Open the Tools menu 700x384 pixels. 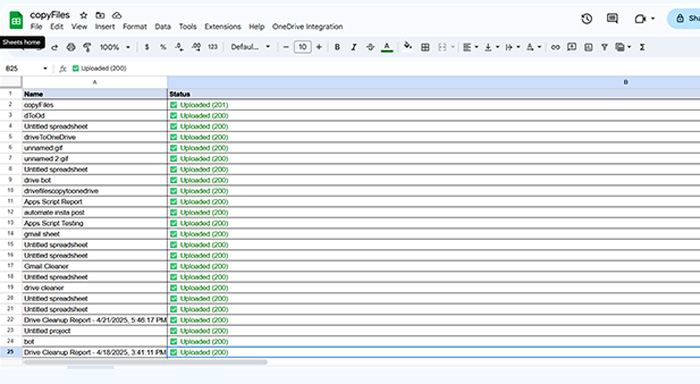(188, 27)
